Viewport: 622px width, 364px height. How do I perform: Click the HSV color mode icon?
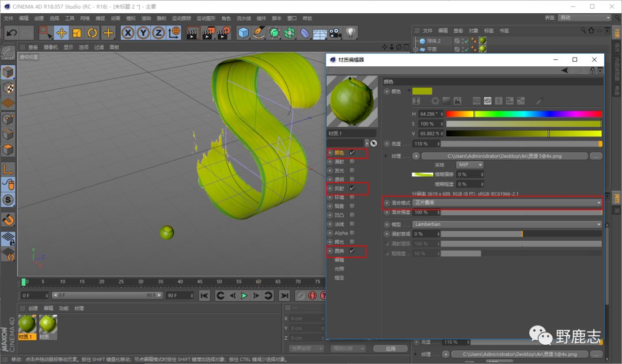click(488, 101)
